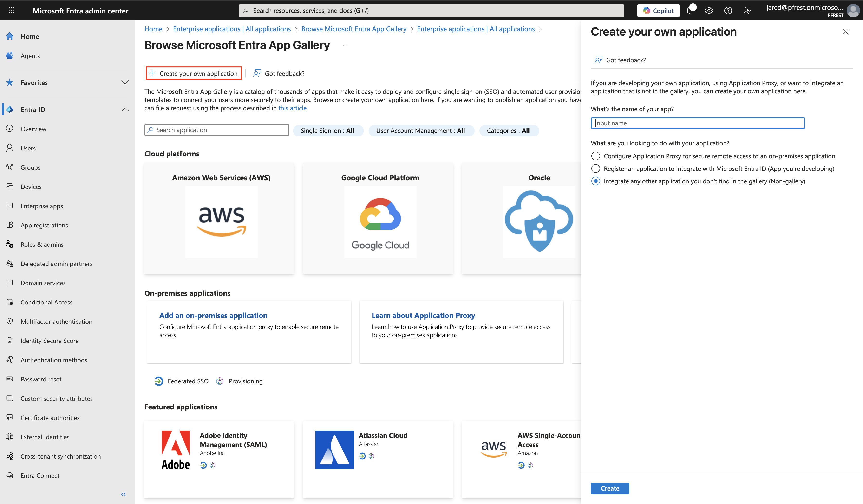Open the Single Sign-on filter dropdown
Screen dimensions: 863x504
[327, 130]
